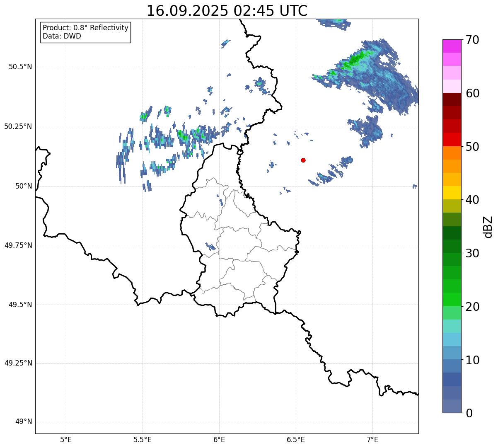Screen dimensions: 498x448
Task: Click the colorbar tick label 0
Action: [x=469, y=413]
